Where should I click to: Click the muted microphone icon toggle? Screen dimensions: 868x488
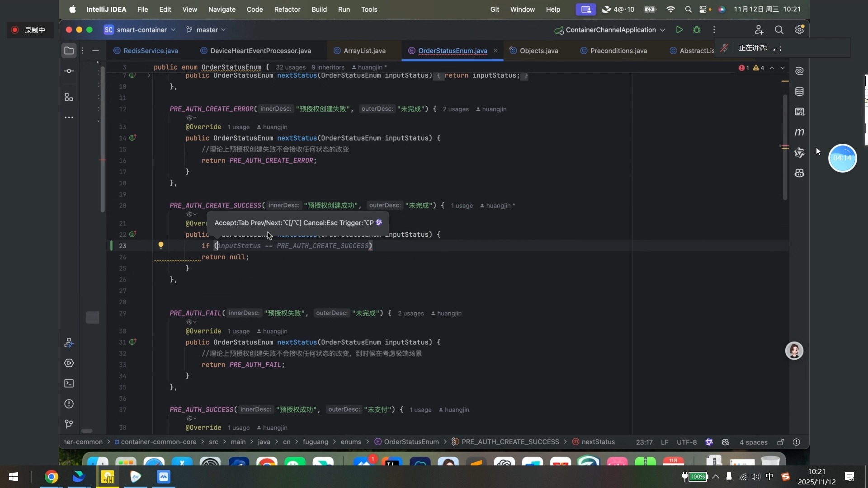(724, 48)
